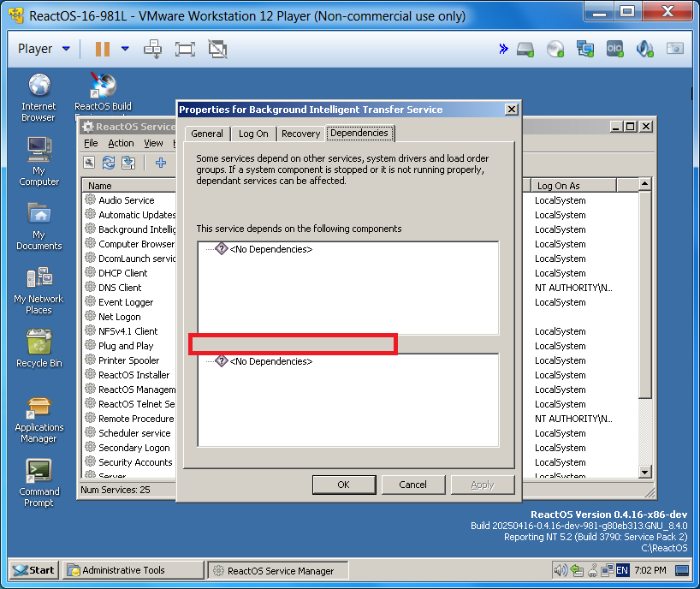
Task: Click Refresh icon in Service Manager toolbar
Action: 109,163
